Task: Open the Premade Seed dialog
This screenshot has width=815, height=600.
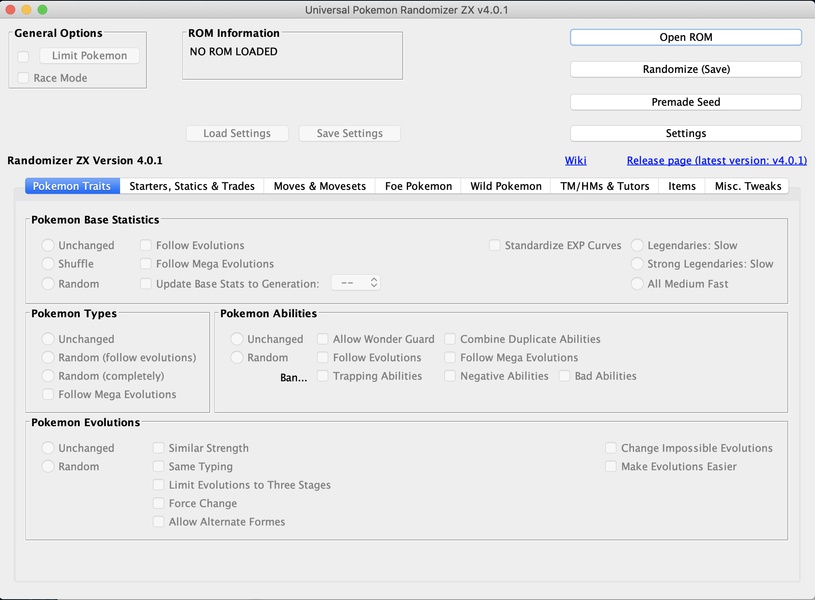Action: 685,102
